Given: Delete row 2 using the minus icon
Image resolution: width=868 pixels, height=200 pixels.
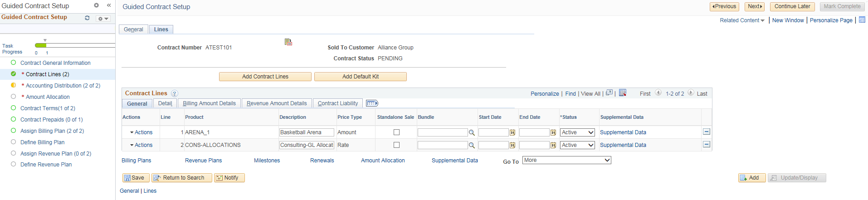Looking at the screenshot, I should (x=706, y=145).
